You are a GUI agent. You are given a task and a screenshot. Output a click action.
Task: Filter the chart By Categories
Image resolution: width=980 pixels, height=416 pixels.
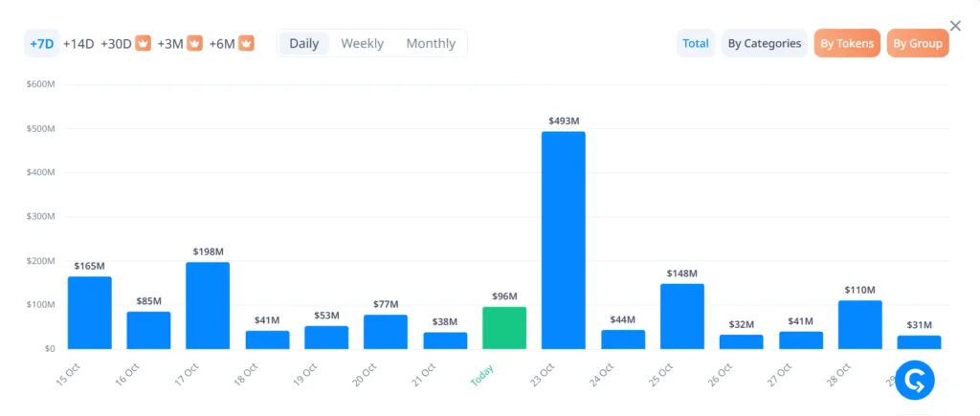764,43
